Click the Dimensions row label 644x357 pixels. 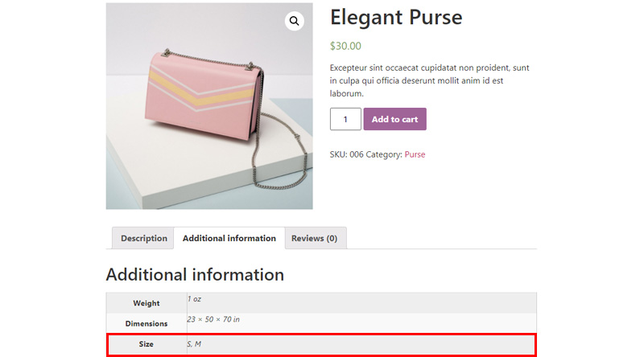pyautogui.click(x=147, y=323)
